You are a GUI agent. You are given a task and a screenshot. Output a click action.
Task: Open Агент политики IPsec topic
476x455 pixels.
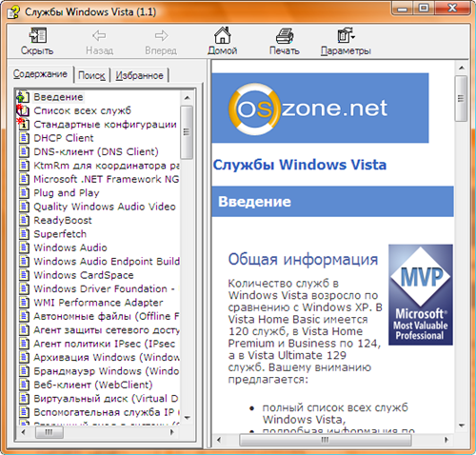click(106, 344)
